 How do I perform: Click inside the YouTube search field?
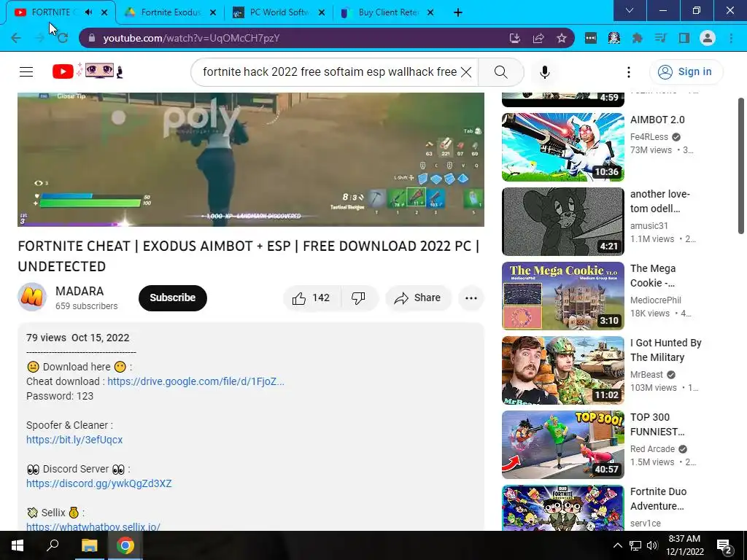(x=330, y=72)
